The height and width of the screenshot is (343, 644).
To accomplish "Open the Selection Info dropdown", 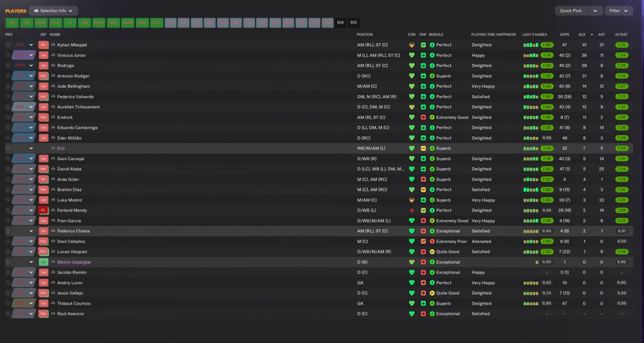I will [x=54, y=11].
